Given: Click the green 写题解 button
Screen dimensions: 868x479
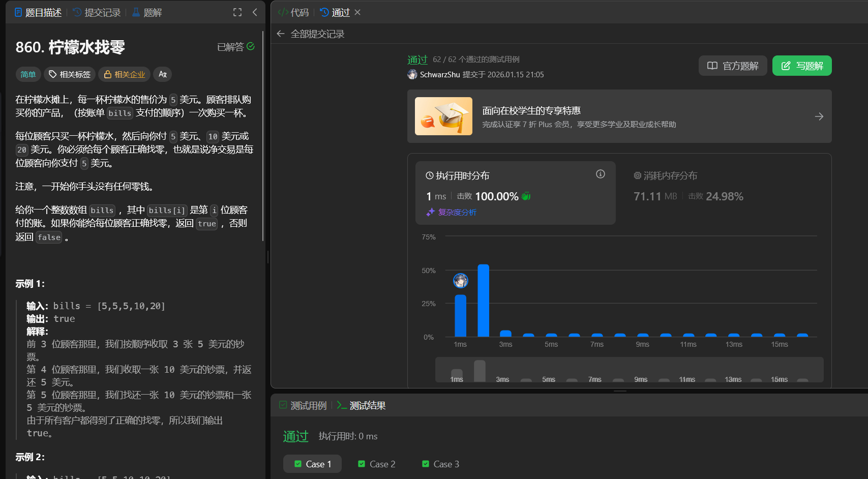Looking at the screenshot, I should (x=802, y=66).
